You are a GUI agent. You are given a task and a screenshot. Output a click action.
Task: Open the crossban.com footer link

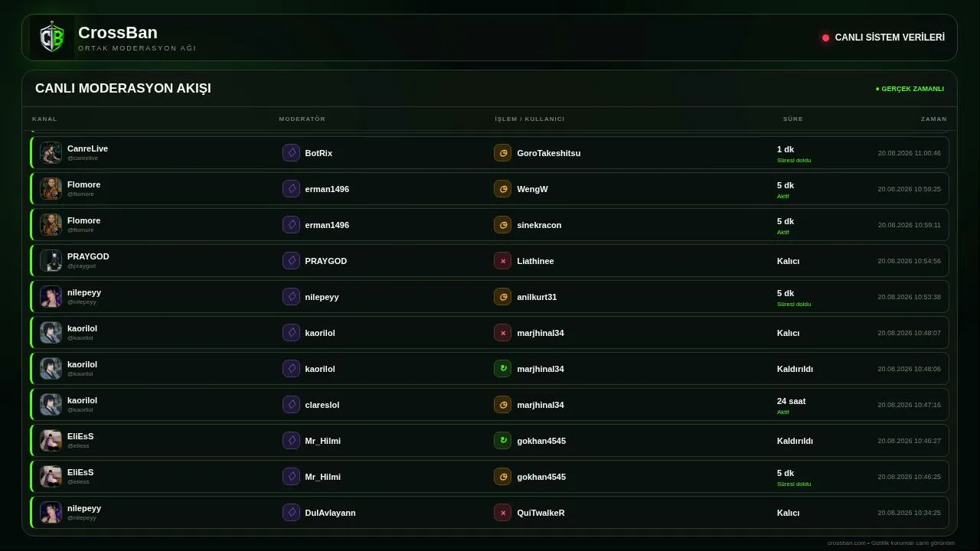pyautogui.click(x=847, y=543)
